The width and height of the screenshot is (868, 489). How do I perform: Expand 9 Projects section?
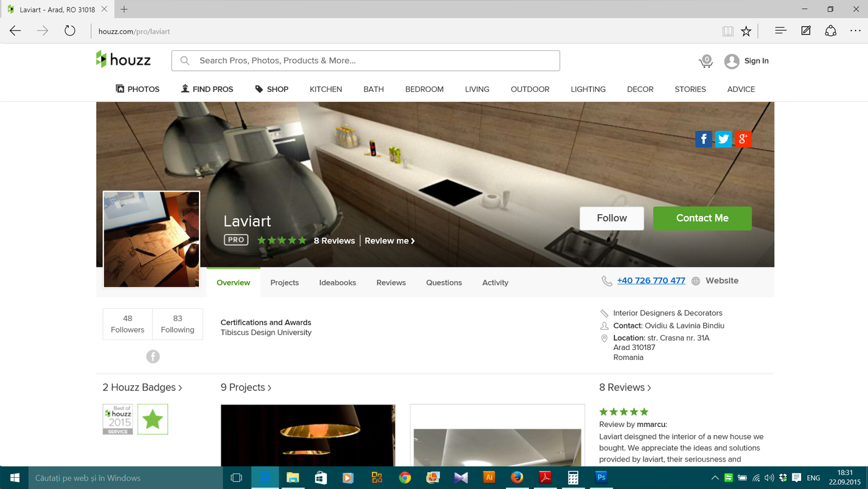click(246, 387)
